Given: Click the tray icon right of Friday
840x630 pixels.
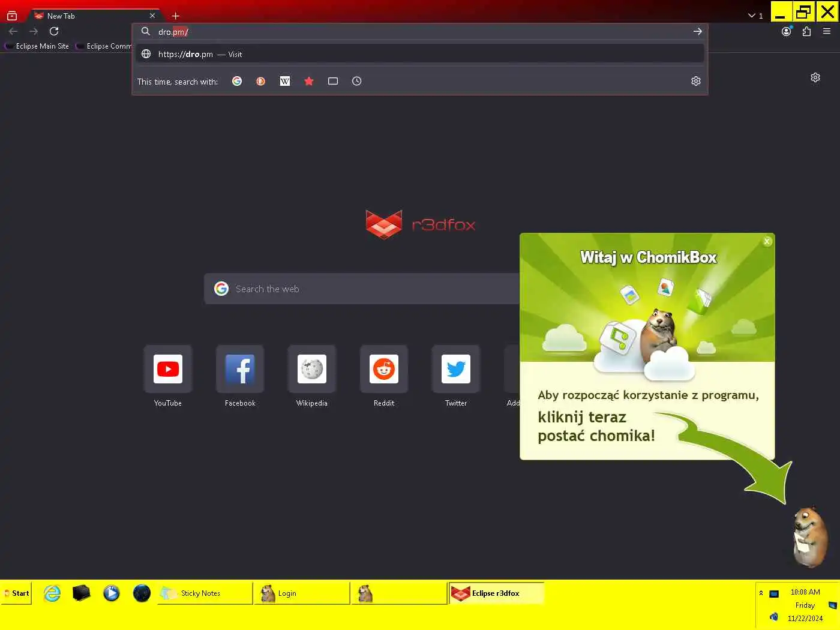Looking at the screenshot, I should [832, 605].
